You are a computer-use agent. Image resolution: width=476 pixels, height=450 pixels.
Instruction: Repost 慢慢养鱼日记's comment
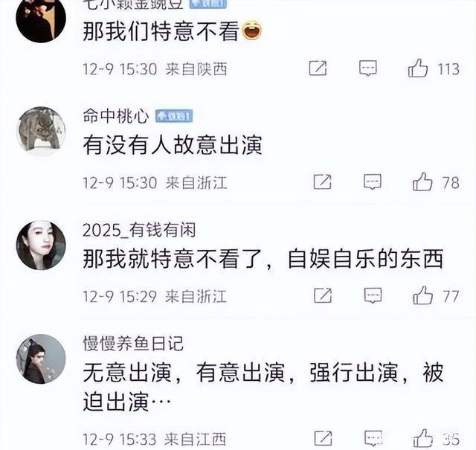322,438
